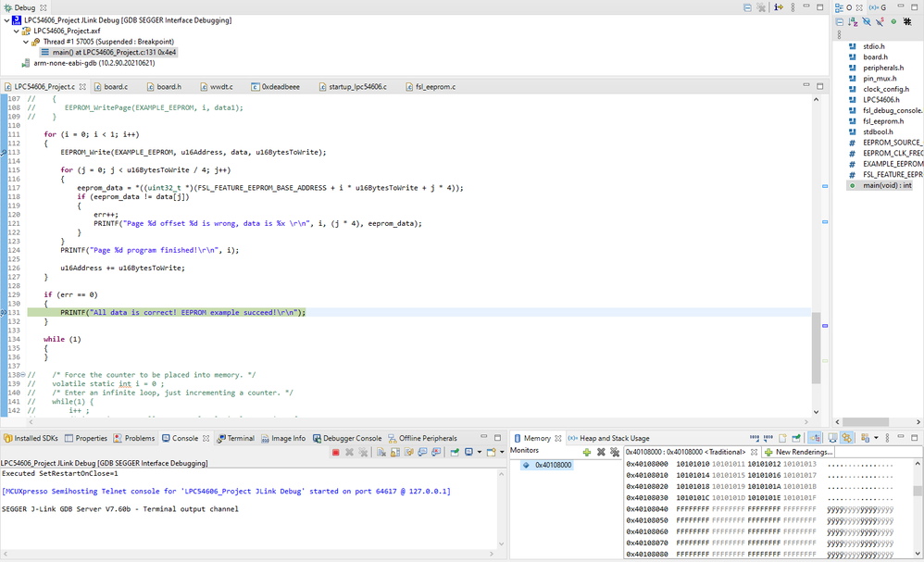
Task: Switch to the board.h editor tab
Action: click(x=164, y=87)
